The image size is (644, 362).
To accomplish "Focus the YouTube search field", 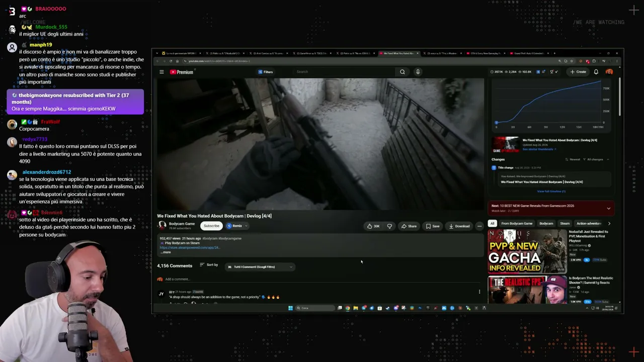I will (345, 72).
